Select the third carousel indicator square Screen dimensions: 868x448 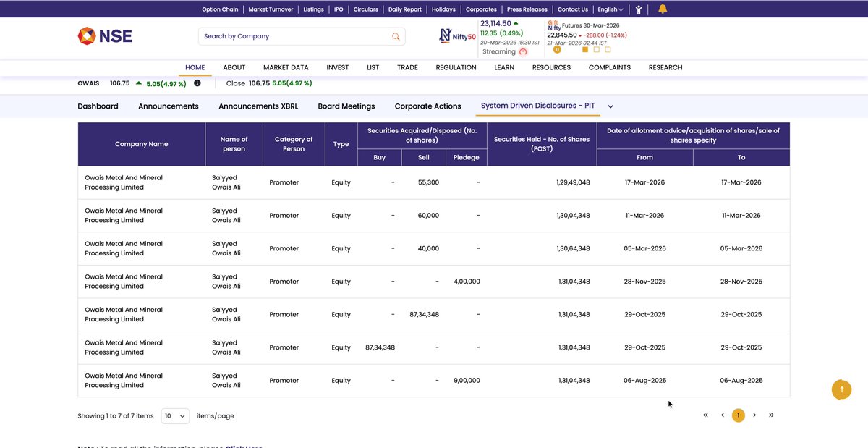(608, 50)
